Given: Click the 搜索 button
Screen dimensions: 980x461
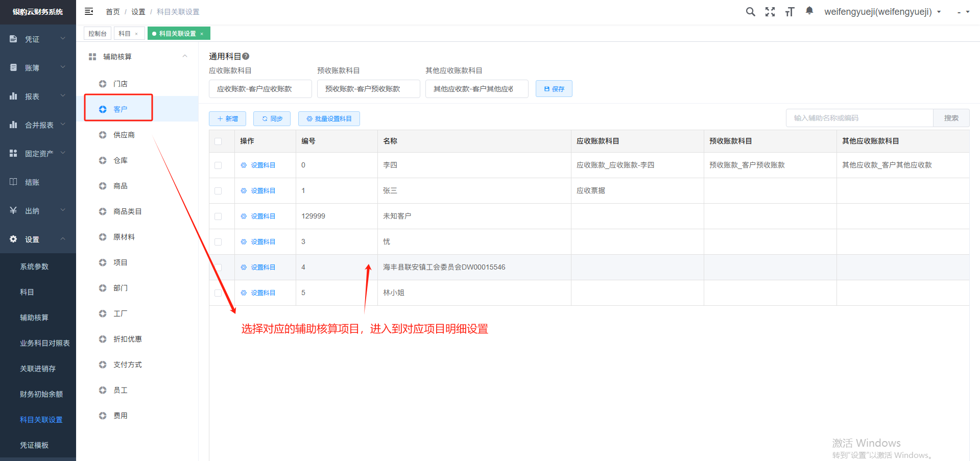Looking at the screenshot, I should point(951,118).
